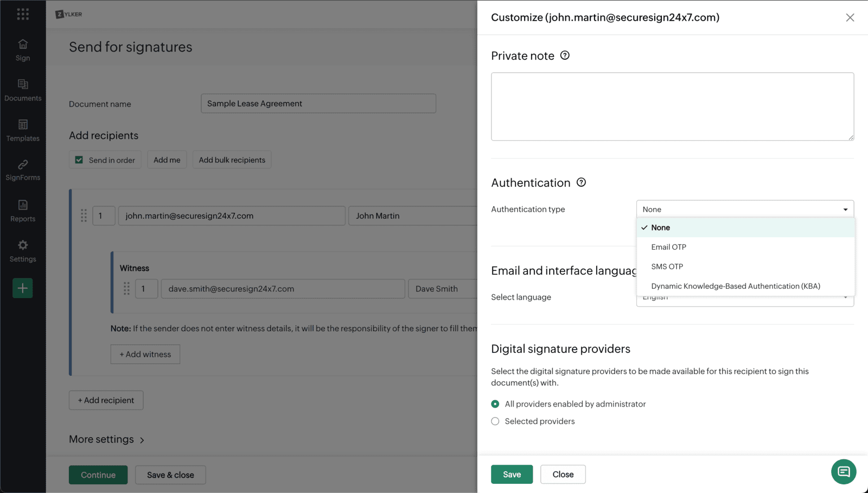This screenshot has height=493, width=868.
Task: Save the recipient customization
Action: click(x=512, y=475)
